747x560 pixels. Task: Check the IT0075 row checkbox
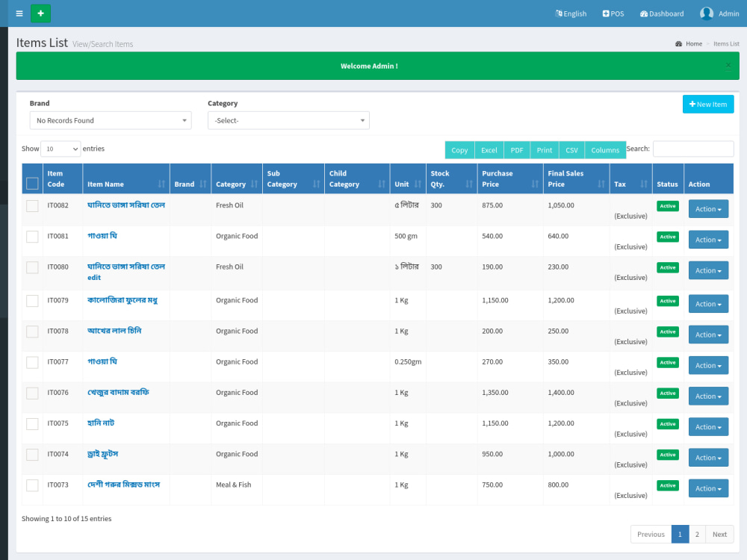point(32,424)
